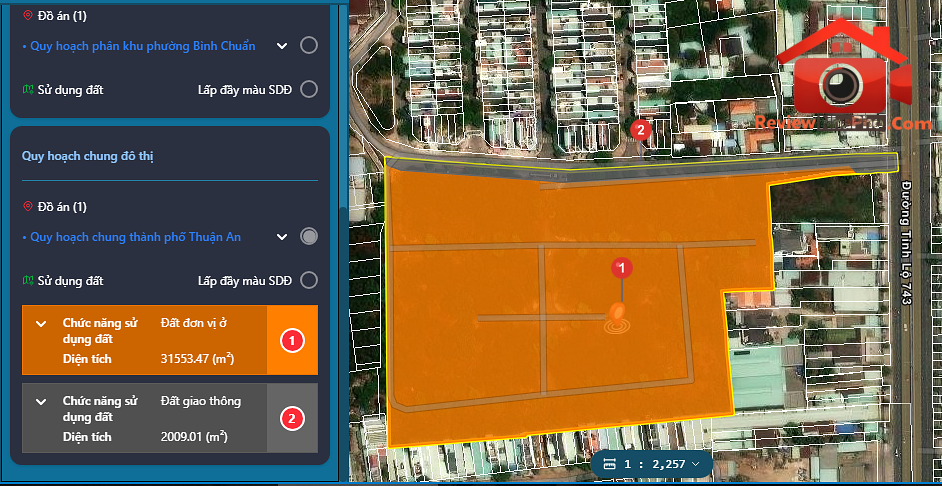The image size is (942, 486).
Task: Click the sidebar vertical scrollbar
Action: click(342, 342)
